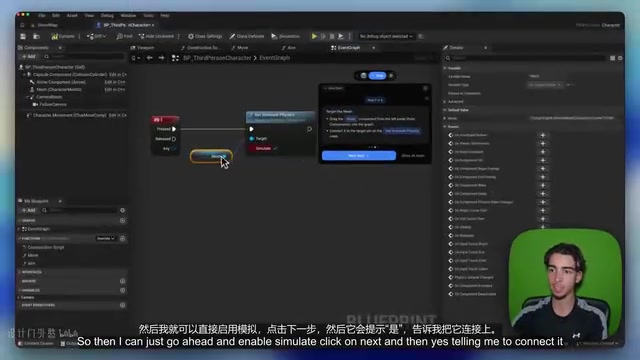Open the Debug menu
The width and height of the screenshot is (640, 360).
click(107, 16)
